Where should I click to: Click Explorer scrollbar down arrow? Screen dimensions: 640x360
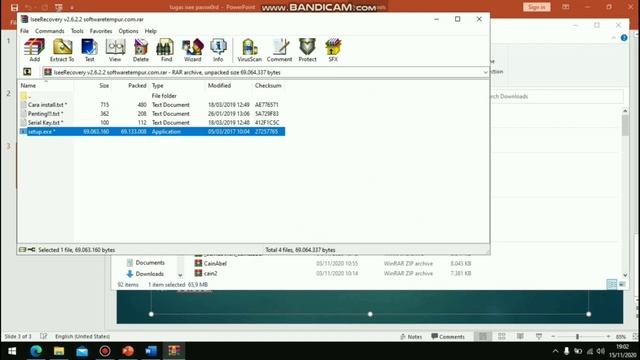tap(625, 275)
